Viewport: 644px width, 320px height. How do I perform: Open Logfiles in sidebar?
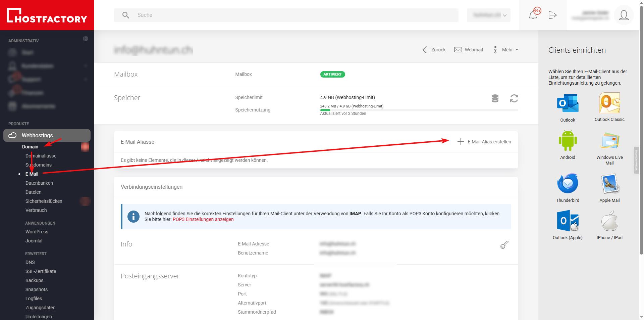(34, 299)
